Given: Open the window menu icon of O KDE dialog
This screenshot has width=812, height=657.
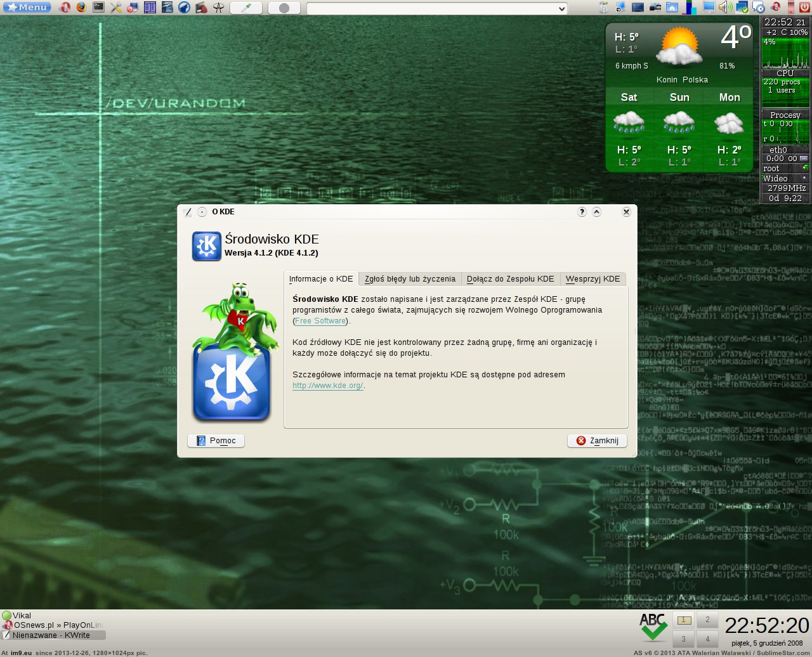Looking at the screenshot, I should click(187, 212).
